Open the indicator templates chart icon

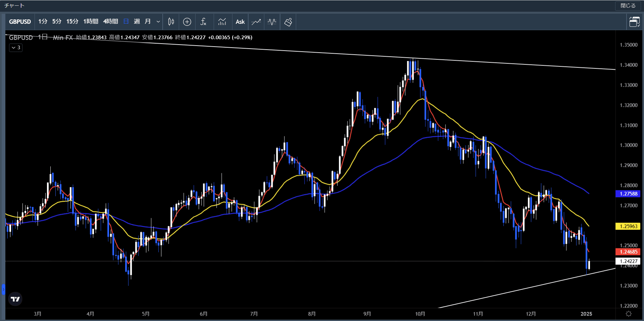(x=222, y=22)
